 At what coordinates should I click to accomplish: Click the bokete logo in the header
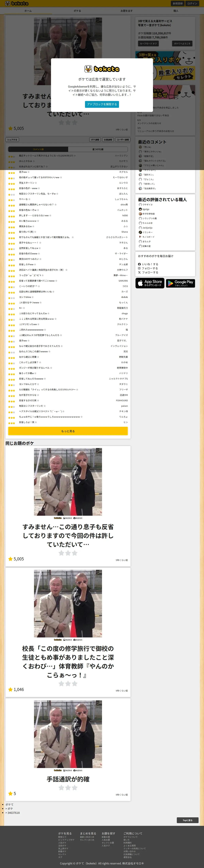click(17, 3)
